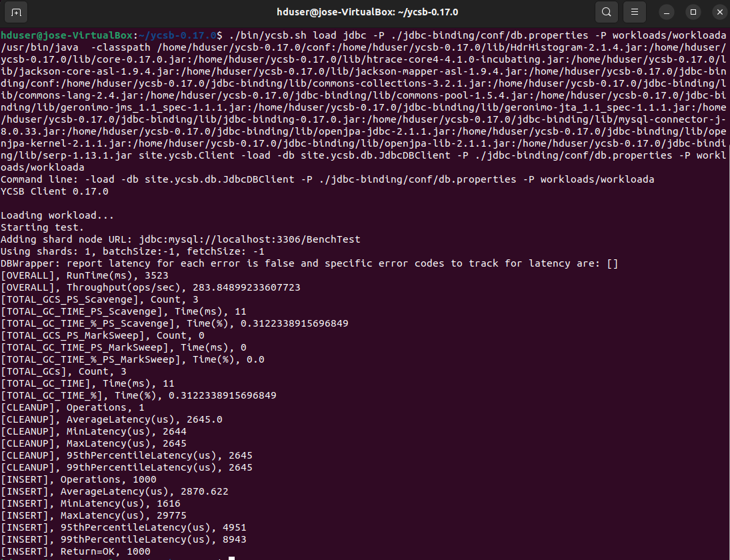Click the [TOTAL_GCs] Count line

pyautogui.click(x=63, y=371)
